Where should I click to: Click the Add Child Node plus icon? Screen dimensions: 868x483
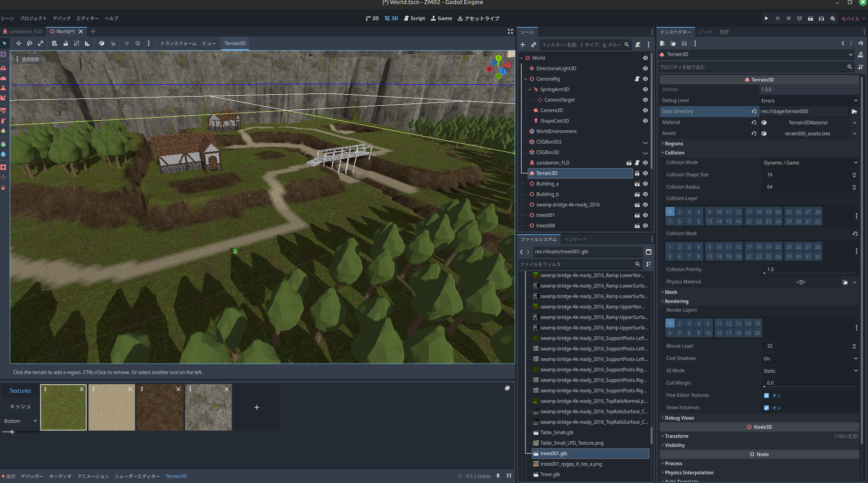tap(523, 45)
